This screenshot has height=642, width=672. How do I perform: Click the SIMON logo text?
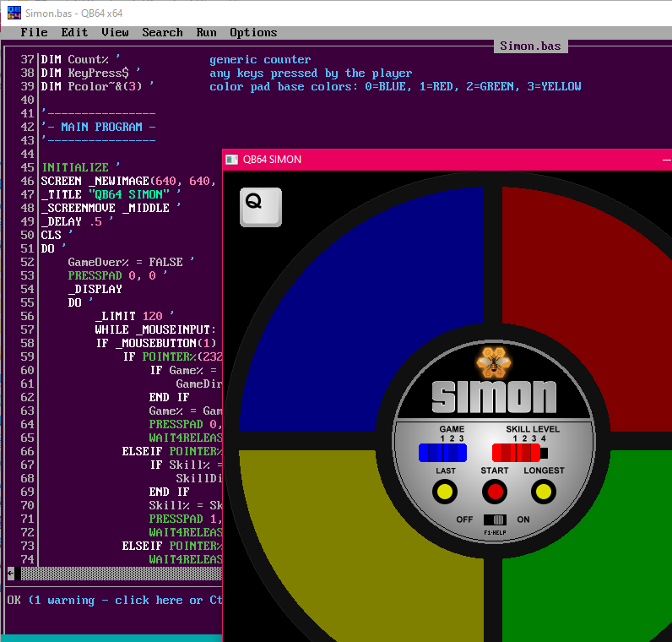pyautogui.click(x=494, y=396)
